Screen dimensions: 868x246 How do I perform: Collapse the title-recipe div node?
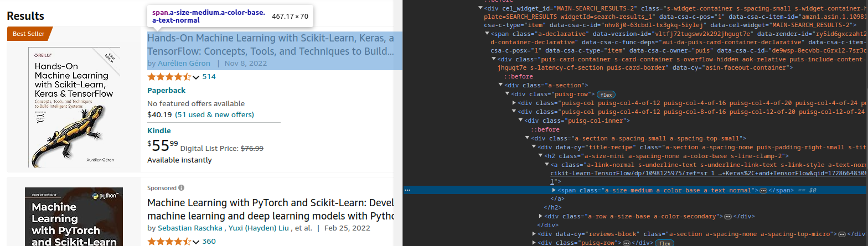pyautogui.click(x=534, y=147)
